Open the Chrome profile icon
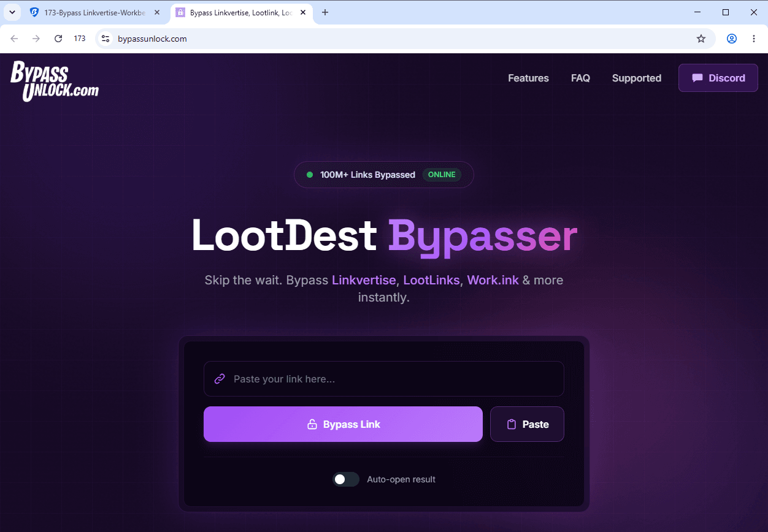Image resolution: width=768 pixels, height=532 pixels. [x=732, y=39]
